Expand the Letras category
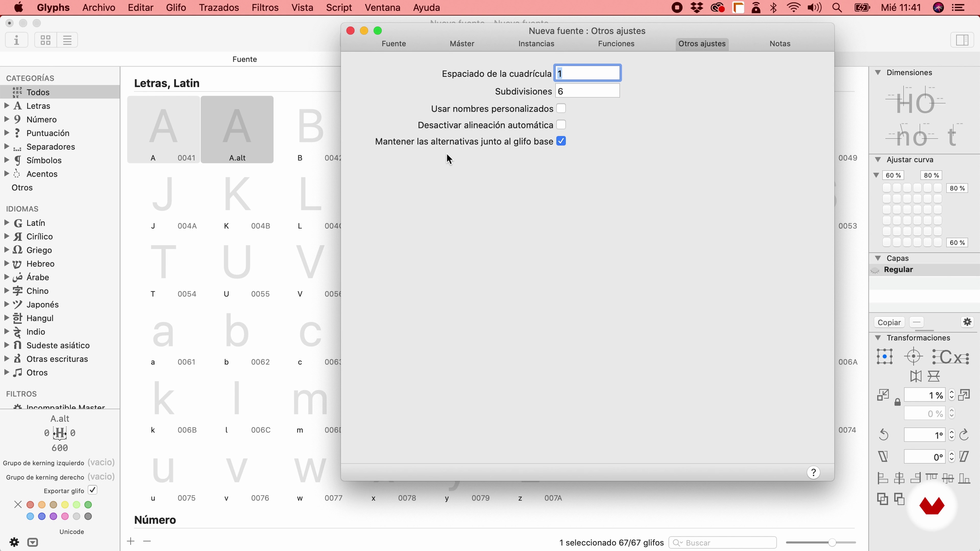Viewport: 980px width, 551px height. click(6, 106)
